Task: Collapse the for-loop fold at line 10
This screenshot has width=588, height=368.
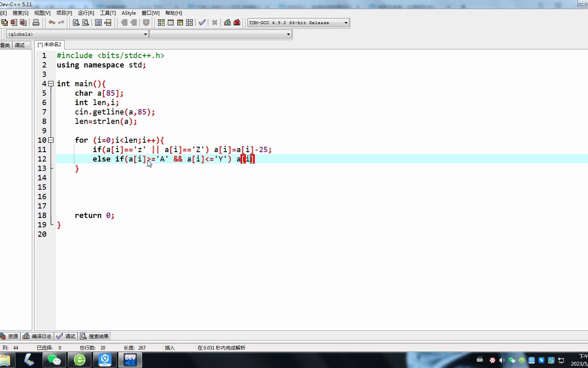Action: tap(51, 140)
